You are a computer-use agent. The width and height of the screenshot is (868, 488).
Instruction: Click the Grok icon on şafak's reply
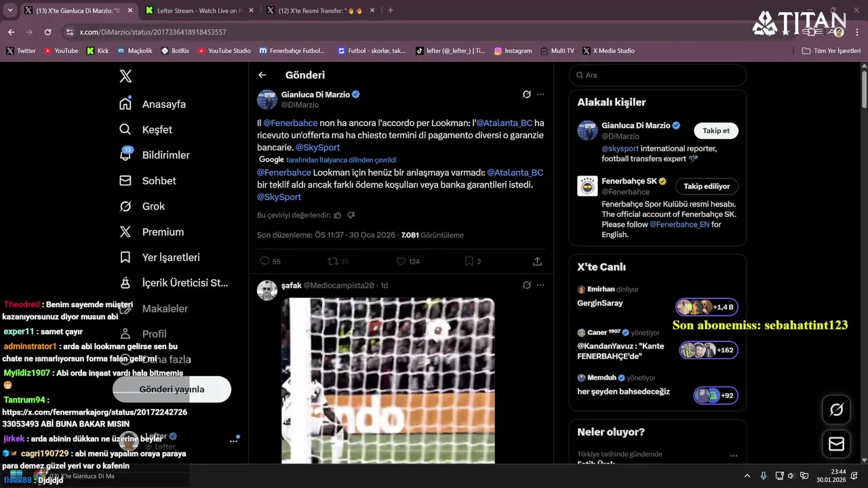(x=526, y=285)
